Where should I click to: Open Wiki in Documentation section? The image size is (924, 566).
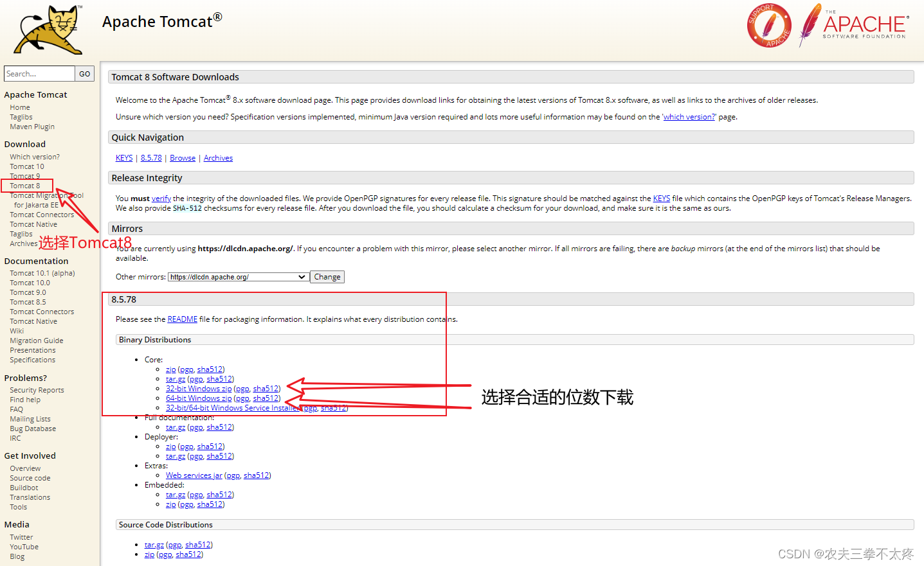pos(17,331)
